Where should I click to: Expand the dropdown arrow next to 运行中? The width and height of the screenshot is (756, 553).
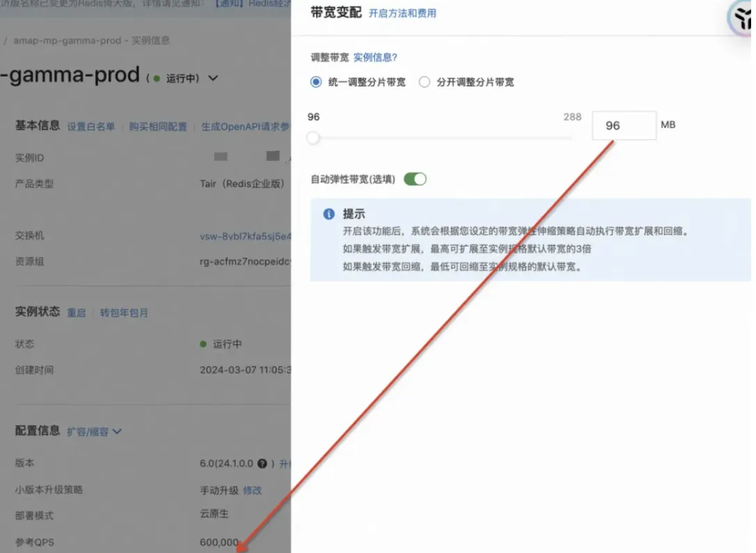[213, 78]
